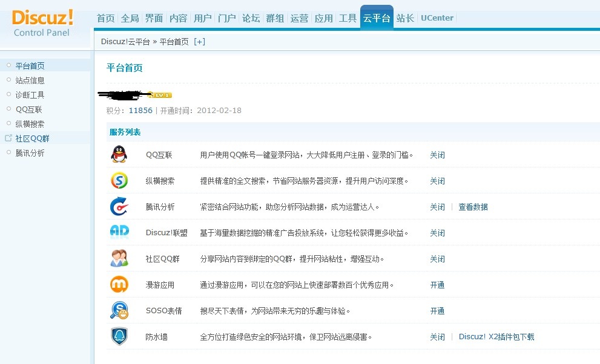Image resolution: width=600 pixels, height=364 pixels.
Task: Open the 用户 top menu
Action: [x=202, y=18]
